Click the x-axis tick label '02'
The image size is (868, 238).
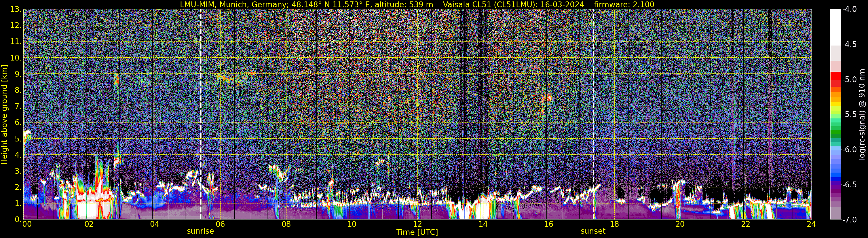click(x=89, y=224)
